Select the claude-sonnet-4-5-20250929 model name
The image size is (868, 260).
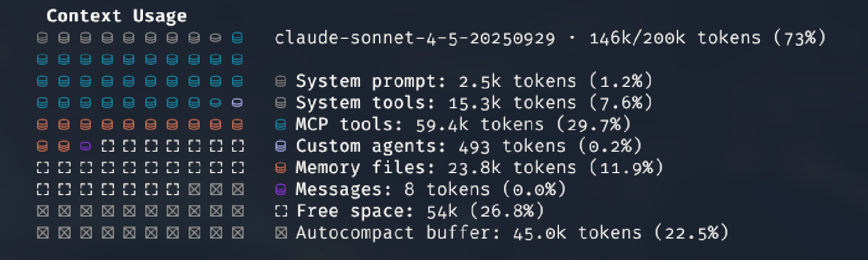pyautogui.click(x=415, y=38)
